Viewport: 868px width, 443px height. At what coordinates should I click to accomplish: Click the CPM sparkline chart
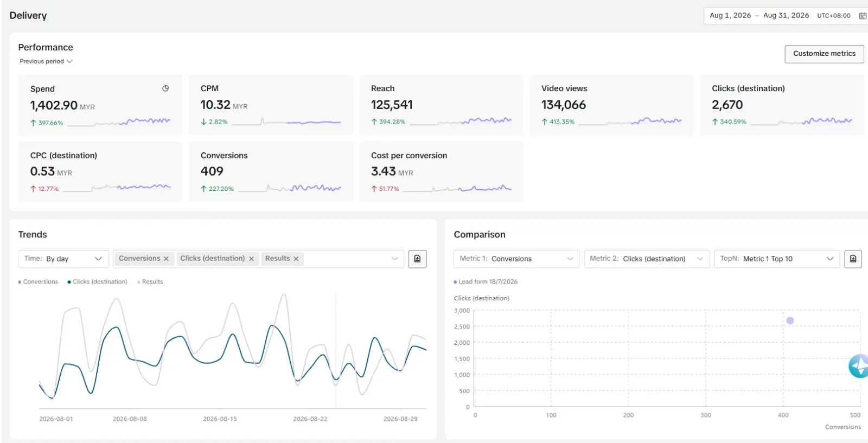(x=286, y=121)
